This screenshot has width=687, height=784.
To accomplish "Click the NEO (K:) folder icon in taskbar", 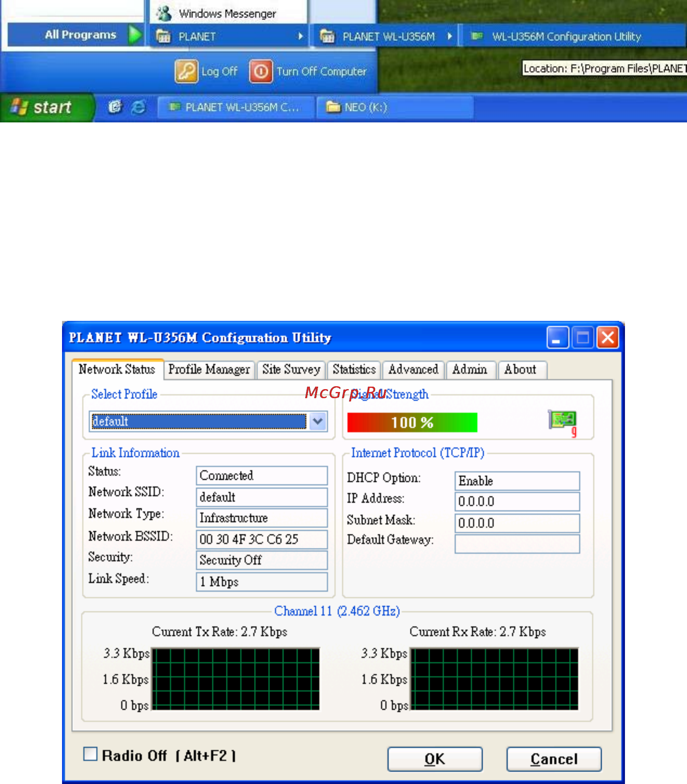I will [333, 107].
